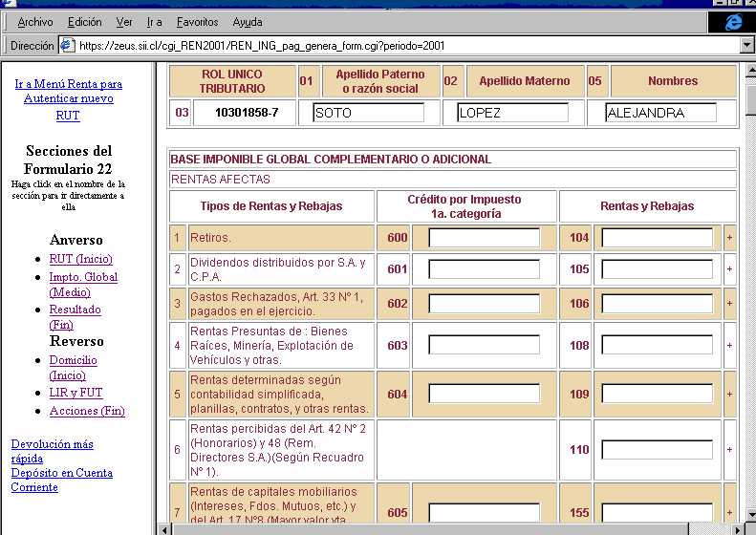Image resolution: width=756 pixels, height=535 pixels.
Task: Click the code 155 input for capitales mobiliarios
Action: 658,512
